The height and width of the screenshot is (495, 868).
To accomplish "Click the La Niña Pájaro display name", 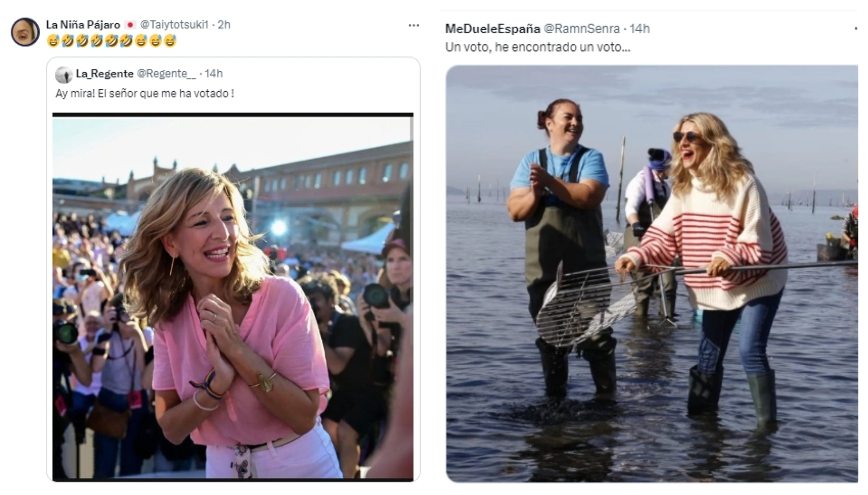I will pyautogui.click(x=83, y=25).
